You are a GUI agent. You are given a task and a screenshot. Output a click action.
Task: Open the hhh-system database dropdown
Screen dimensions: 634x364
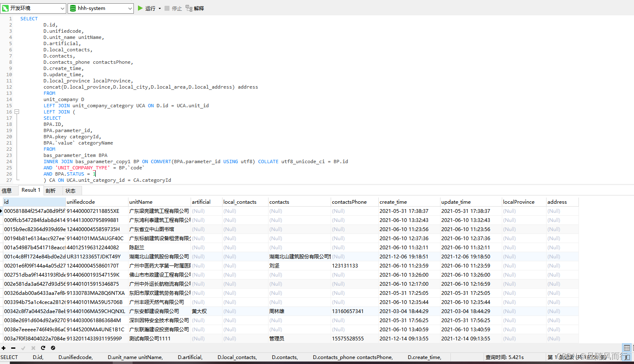tap(100, 8)
